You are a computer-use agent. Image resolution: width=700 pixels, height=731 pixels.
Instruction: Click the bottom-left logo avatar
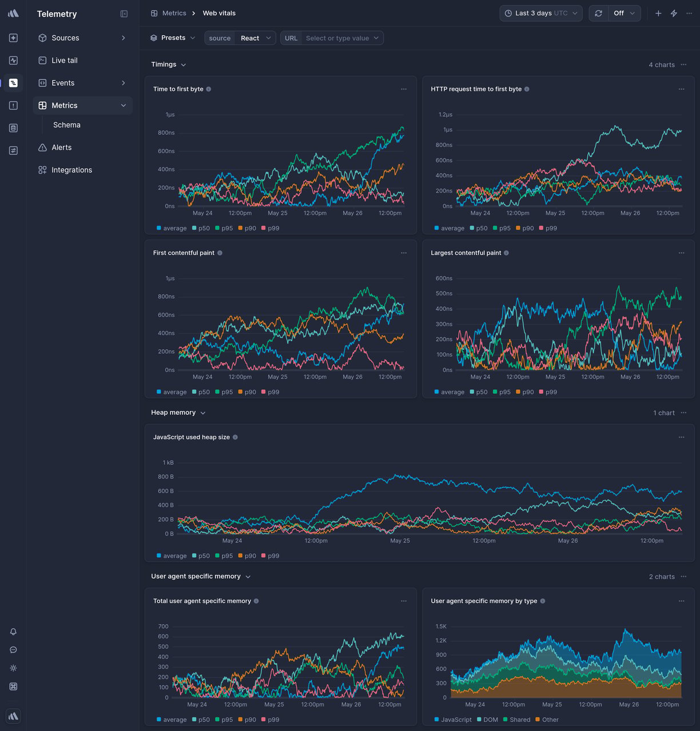(x=13, y=716)
